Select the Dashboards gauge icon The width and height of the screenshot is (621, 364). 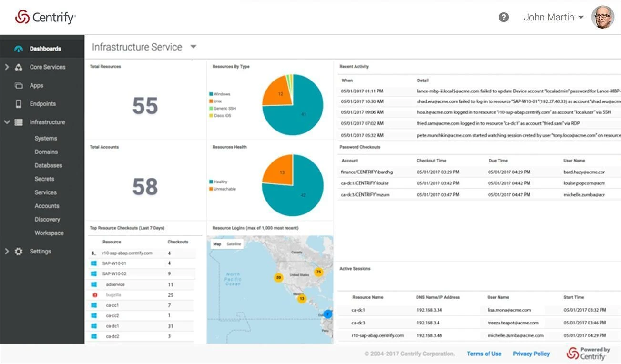19,49
